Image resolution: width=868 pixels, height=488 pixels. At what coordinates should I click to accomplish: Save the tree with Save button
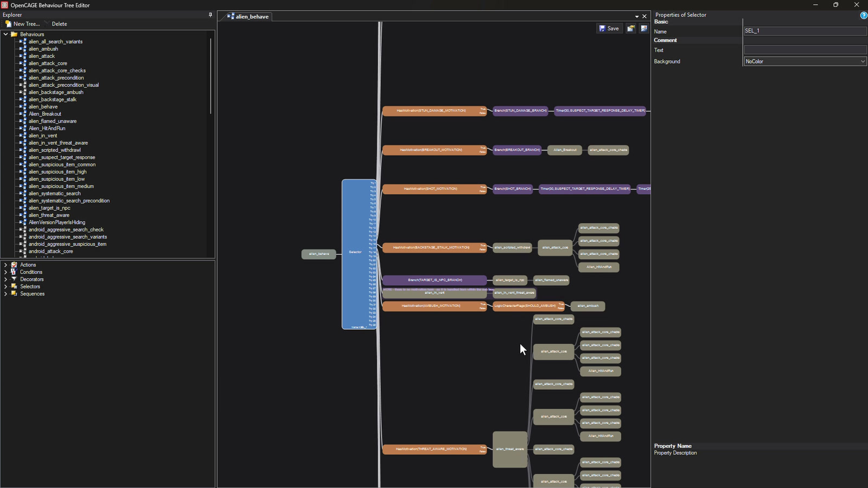tap(609, 28)
